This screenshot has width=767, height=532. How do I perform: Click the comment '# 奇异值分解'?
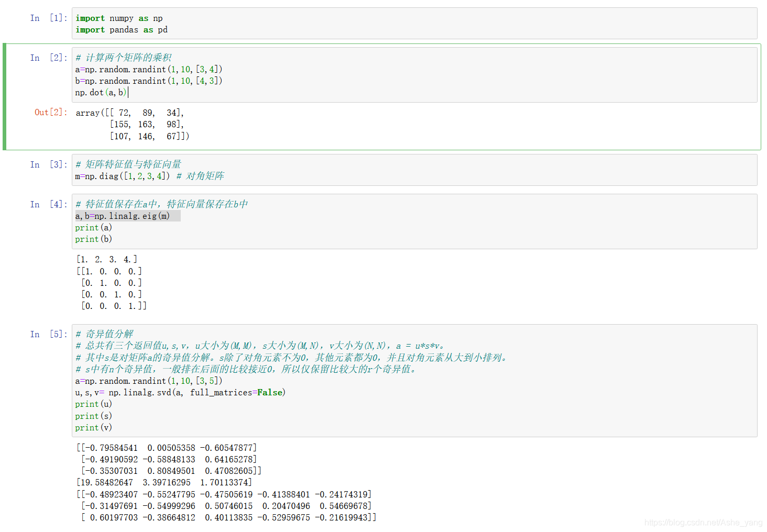point(104,334)
